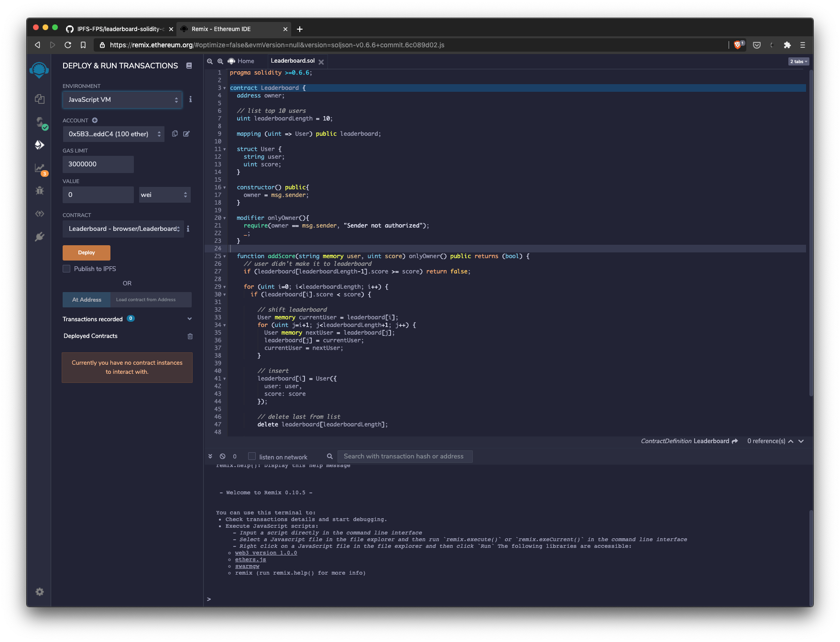The width and height of the screenshot is (840, 642).
Task: Open the Solidity compiler panel
Action: 40,122
